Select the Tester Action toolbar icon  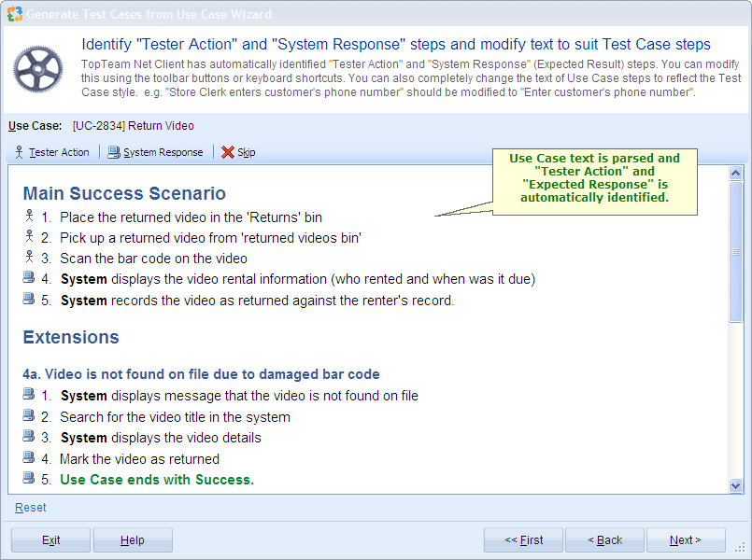pos(18,151)
